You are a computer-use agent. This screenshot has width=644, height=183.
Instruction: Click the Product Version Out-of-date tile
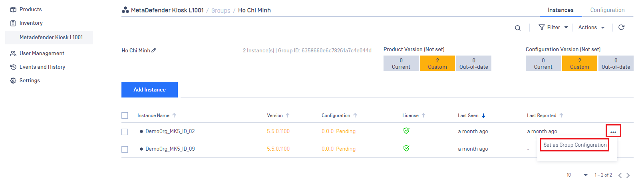474,63
